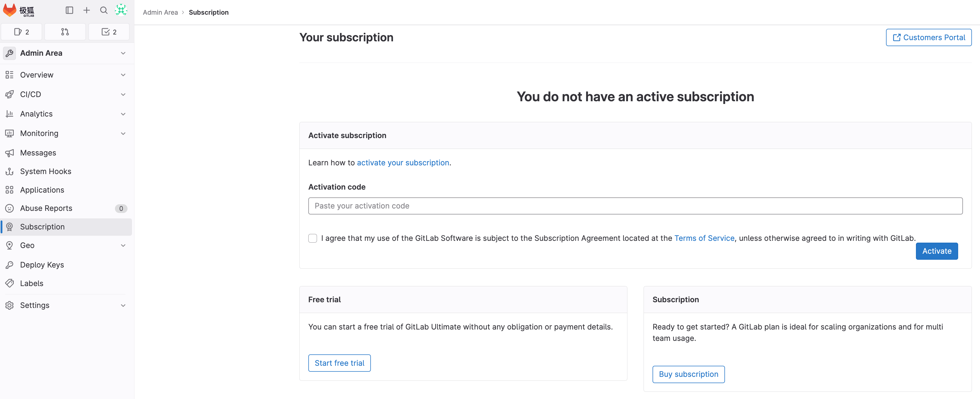The image size is (980, 399).
Task: Open search with magnifier icon
Action: [x=104, y=10]
